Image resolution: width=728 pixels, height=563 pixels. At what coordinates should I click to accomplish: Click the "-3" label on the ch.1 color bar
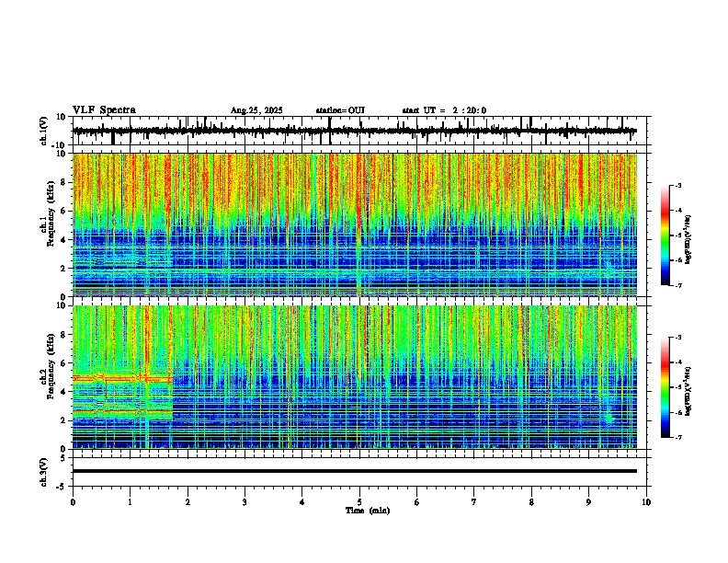677,185
